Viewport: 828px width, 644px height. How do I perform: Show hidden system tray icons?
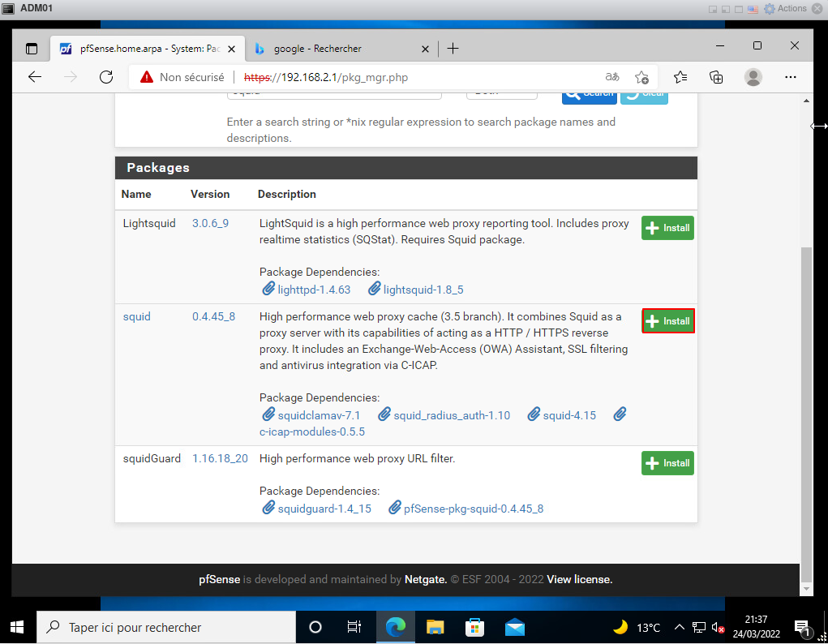click(x=679, y=627)
